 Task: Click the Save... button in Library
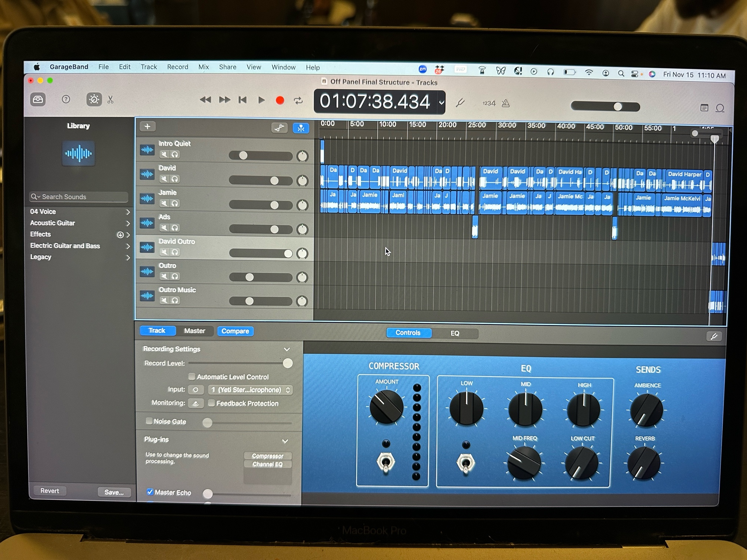[x=114, y=492]
